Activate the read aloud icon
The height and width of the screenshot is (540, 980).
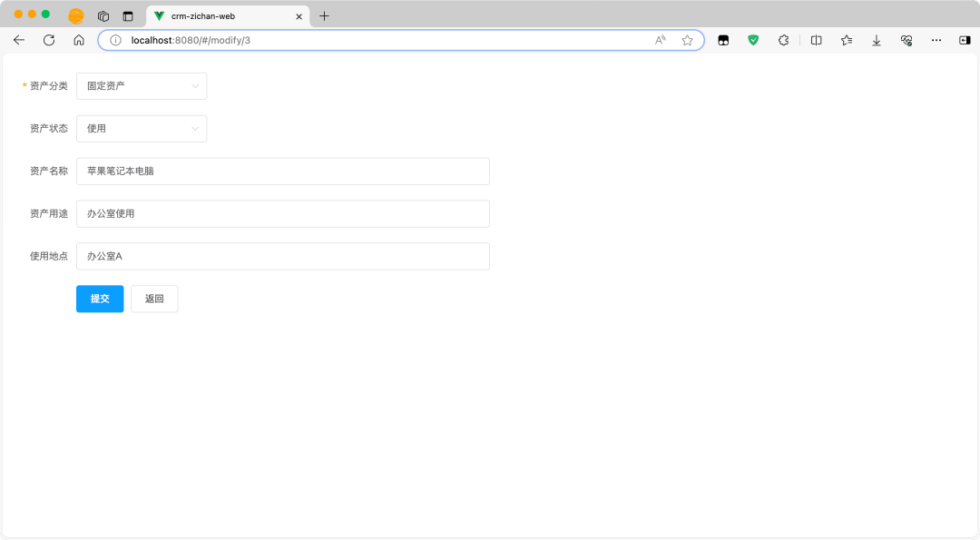pyautogui.click(x=660, y=40)
